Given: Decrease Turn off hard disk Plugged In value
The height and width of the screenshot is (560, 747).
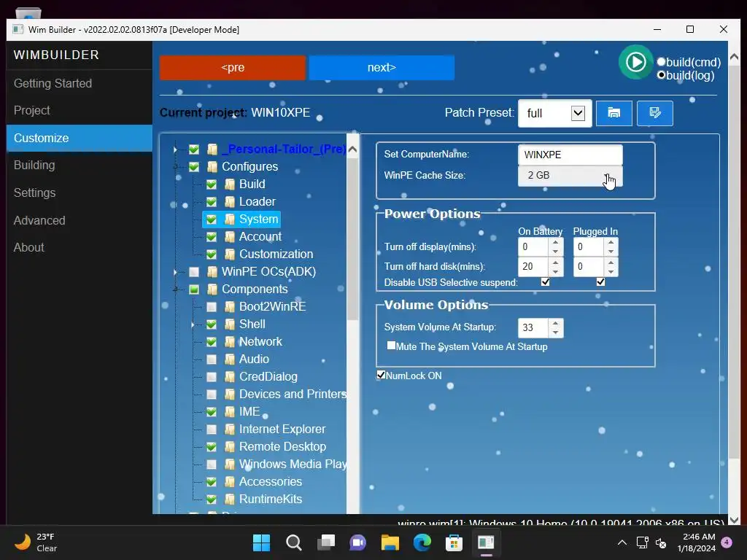Looking at the screenshot, I should pos(611,271).
